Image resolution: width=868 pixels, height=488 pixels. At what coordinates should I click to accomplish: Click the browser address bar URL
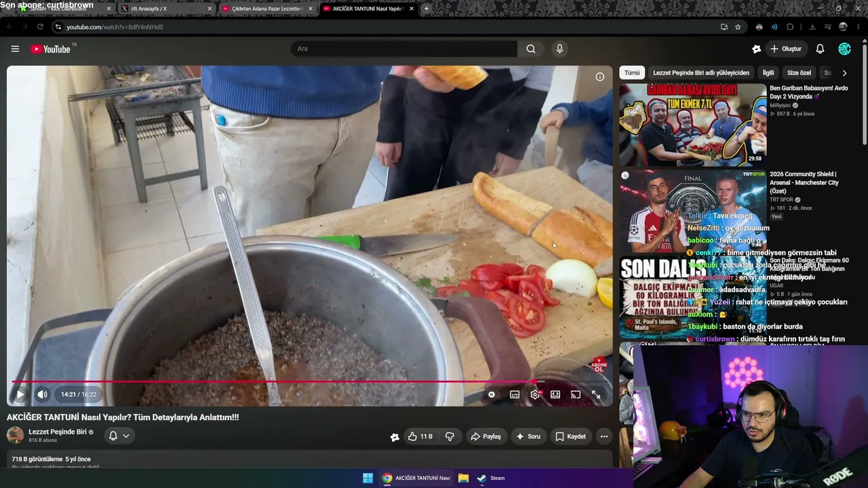coord(115,27)
